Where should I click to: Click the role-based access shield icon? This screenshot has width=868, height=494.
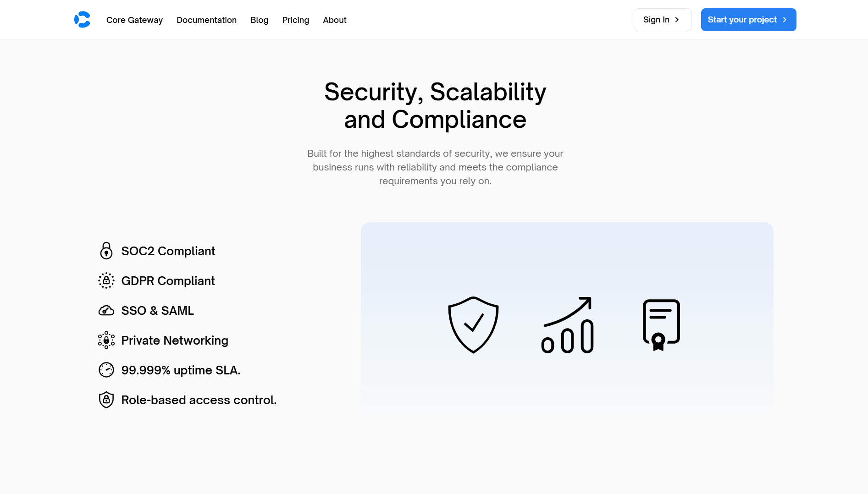coord(106,400)
